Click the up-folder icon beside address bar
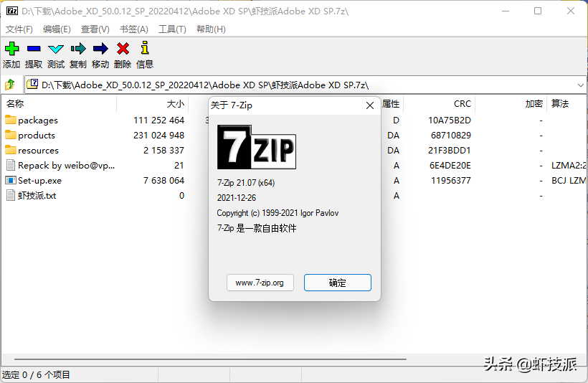Viewport: 588px width, 383px height. (10, 85)
